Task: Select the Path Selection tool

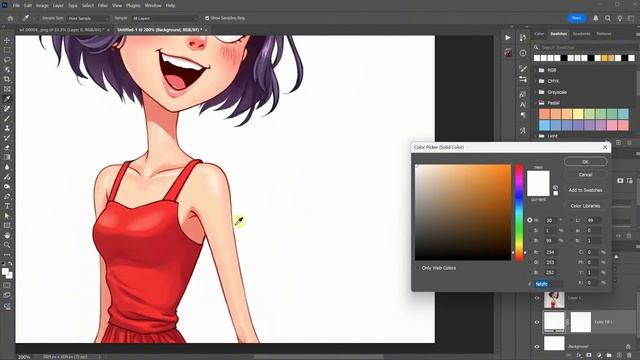Action: (7, 216)
